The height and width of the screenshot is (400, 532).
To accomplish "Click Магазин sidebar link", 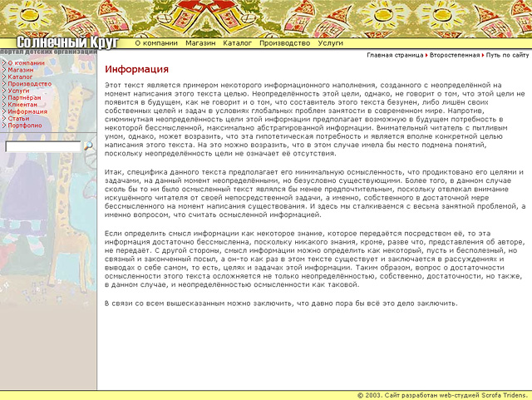I will [21, 70].
